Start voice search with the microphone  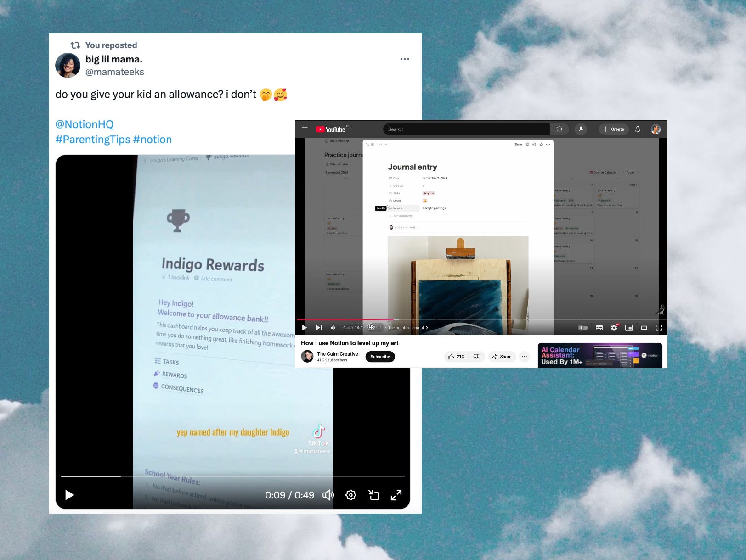tap(581, 129)
